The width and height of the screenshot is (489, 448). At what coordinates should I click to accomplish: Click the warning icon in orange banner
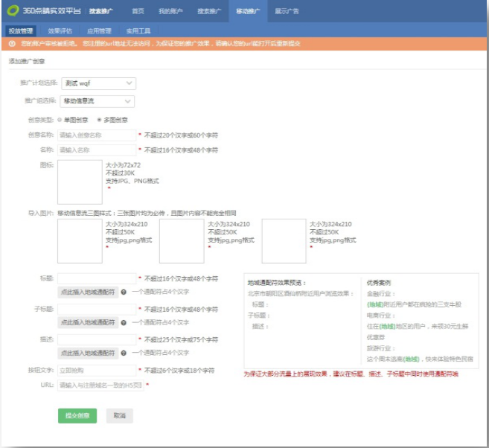coord(12,44)
